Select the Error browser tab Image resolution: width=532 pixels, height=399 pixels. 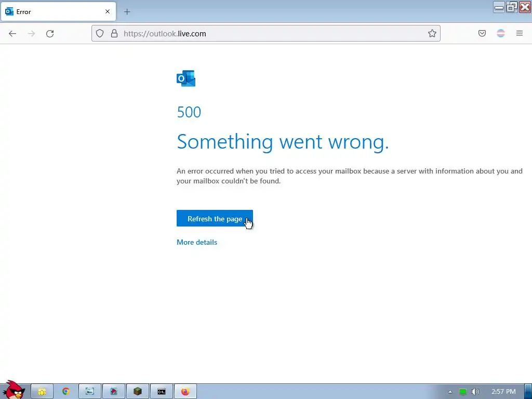pyautogui.click(x=58, y=11)
